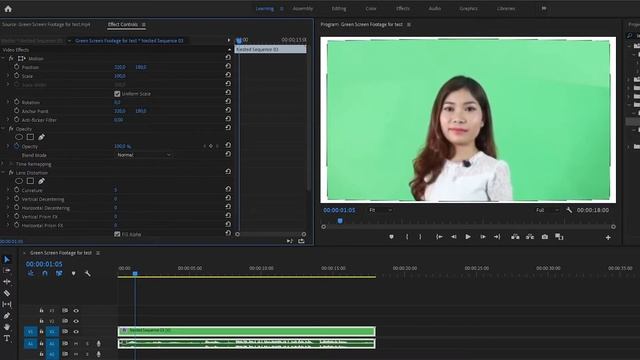The width and height of the screenshot is (640, 360).
Task: Lock the V1 track
Action: point(41,332)
